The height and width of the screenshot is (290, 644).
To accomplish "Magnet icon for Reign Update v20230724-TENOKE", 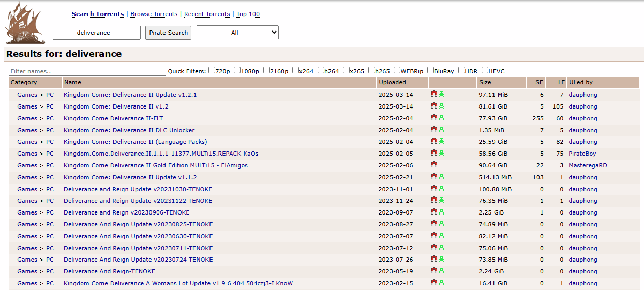I will [x=434, y=259].
